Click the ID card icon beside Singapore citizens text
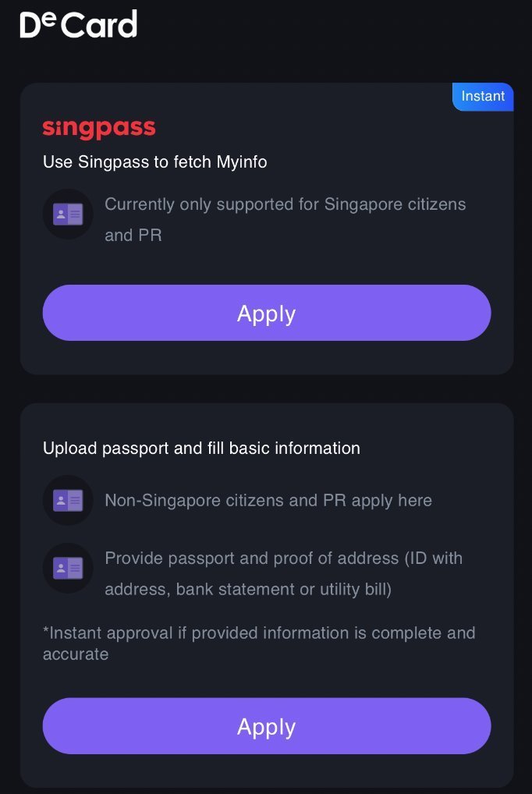Image resolution: width=532 pixels, height=794 pixels. [68, 214]
